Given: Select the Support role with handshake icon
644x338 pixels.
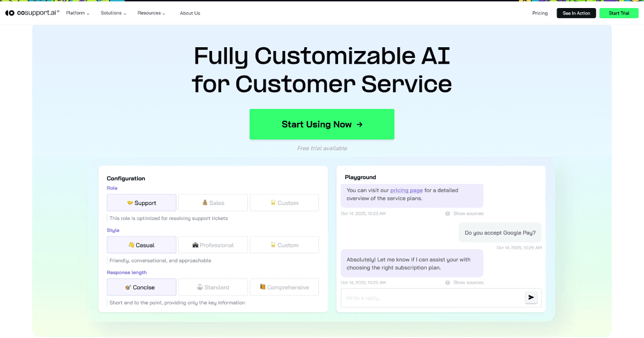Looking at the screenshot, I should [141, 202].
